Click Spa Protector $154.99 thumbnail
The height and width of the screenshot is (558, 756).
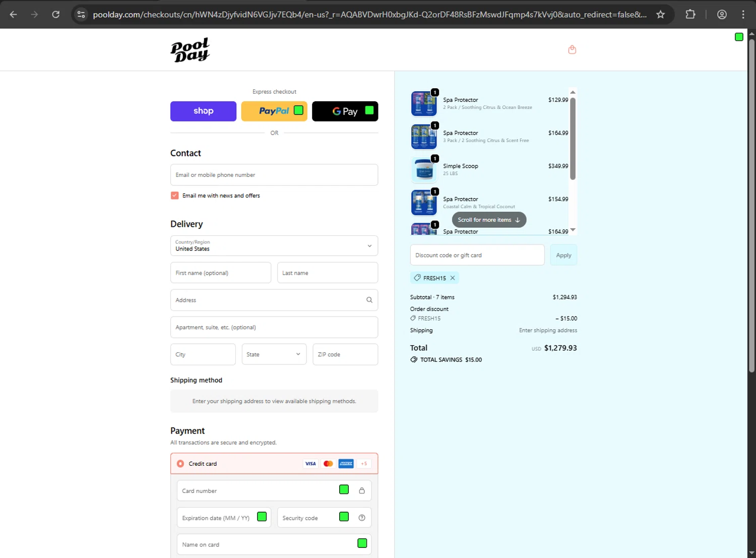tap(424, 203)
